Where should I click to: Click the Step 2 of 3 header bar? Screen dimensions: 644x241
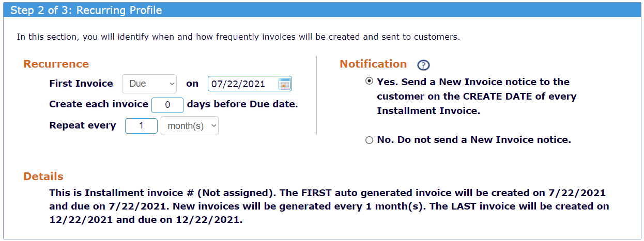322,10
